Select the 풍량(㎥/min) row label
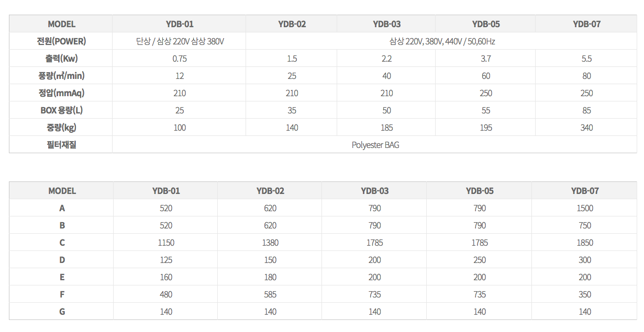644x332 pixels. pyautogui.click(x=61, y=76)
